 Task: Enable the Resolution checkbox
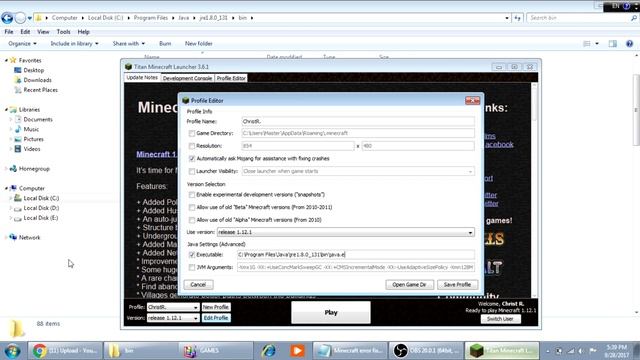pos(192,146)
